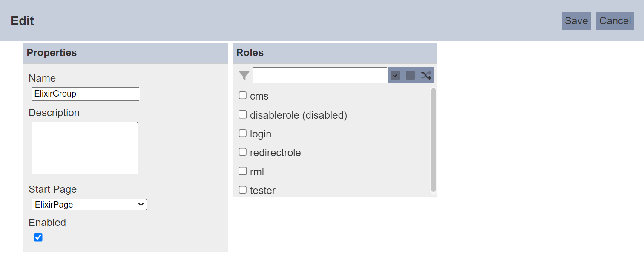Click the funnel filter icon in Roles
The width and height of the screenshot is (644, 254).
click(x=244, y=76)
